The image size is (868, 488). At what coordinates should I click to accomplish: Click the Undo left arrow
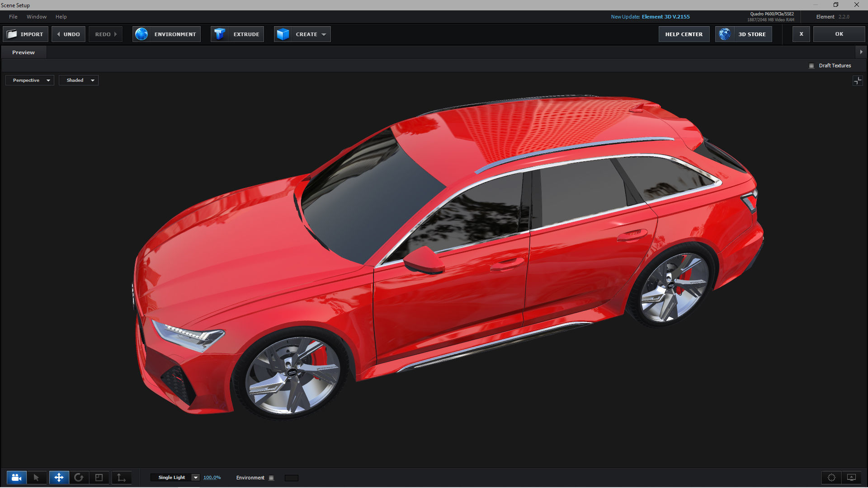tap(59, 34)
